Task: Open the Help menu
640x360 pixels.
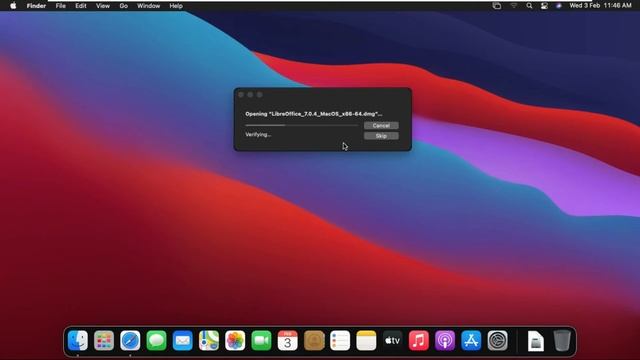Action: click(x=176, y=6)
